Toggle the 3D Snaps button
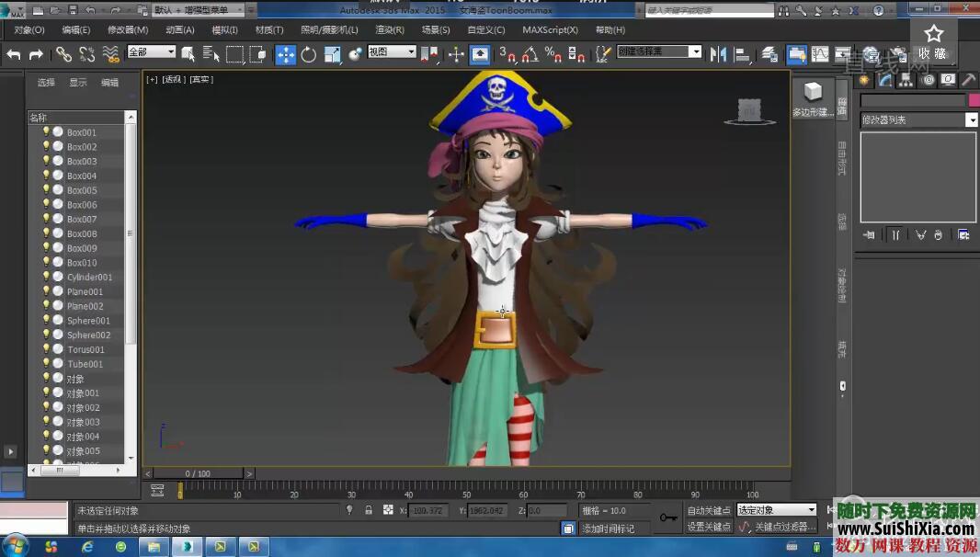The image size is (980, 557). (x=507, y=55)
